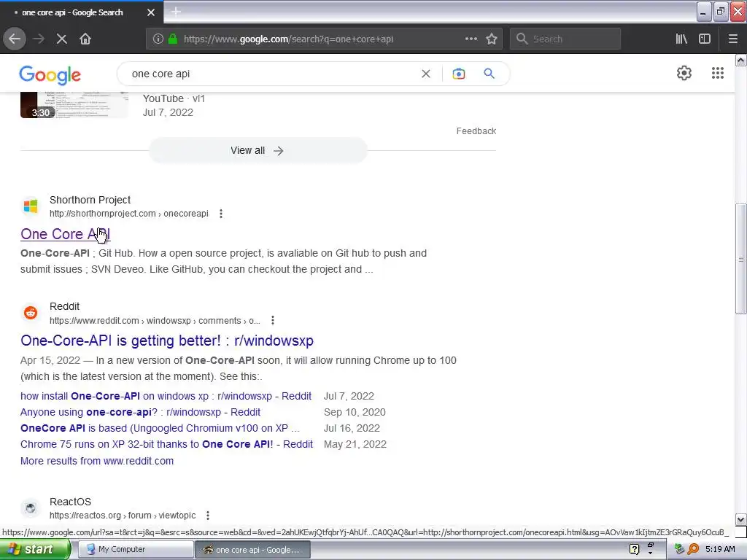This screenshot has height=560, width=747.
Task: Toggle the sidebar view icon
Action: click(705, 39)
